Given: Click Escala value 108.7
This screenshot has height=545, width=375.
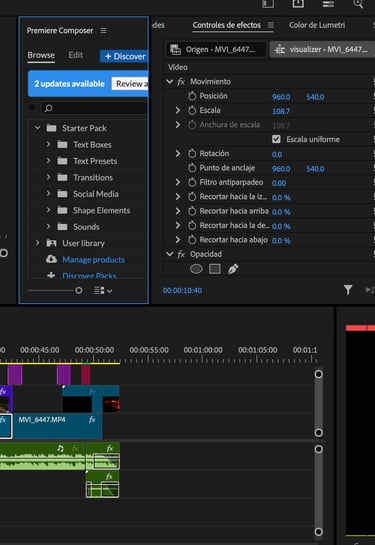Looking at the screenshot, I should [x=281, y=111].
